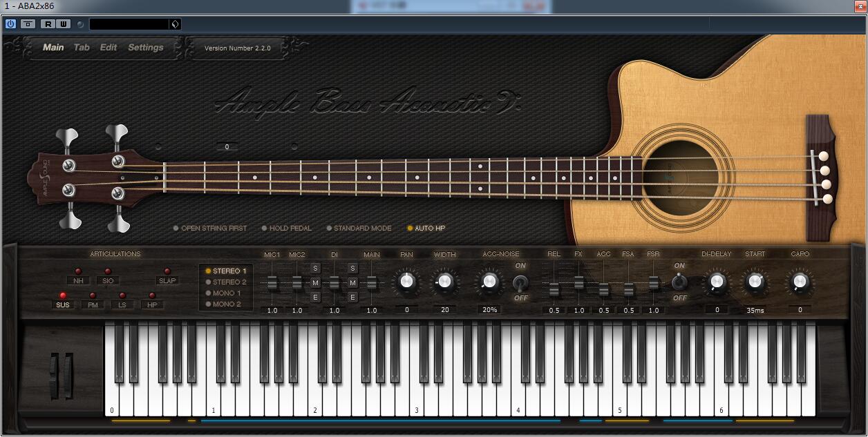Click the PAN knob
The image size is (868, 437).
click(x=406, y=282)
